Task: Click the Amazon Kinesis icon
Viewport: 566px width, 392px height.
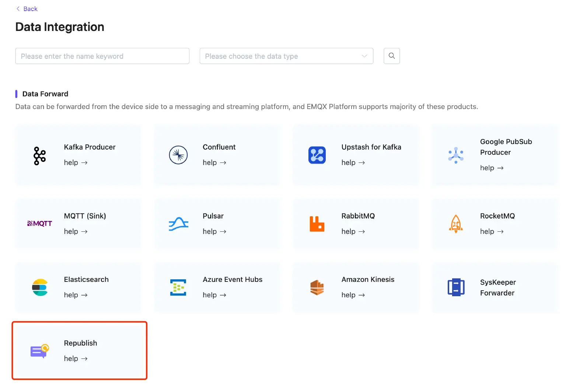Action: (317, 287)
